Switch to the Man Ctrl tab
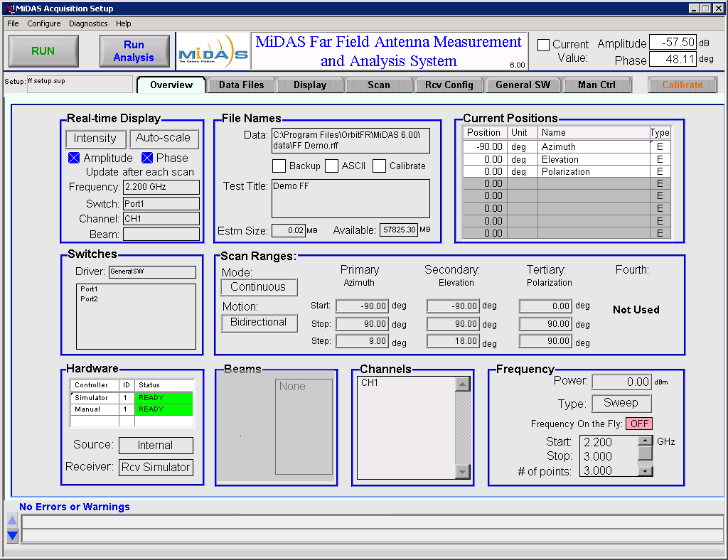The image size is (728, 560). pyautogui.click(x=597, y=85)
